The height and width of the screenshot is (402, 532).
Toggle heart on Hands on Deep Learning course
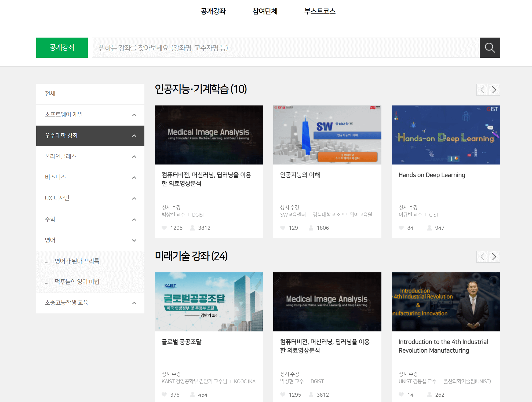click(401, 228)
